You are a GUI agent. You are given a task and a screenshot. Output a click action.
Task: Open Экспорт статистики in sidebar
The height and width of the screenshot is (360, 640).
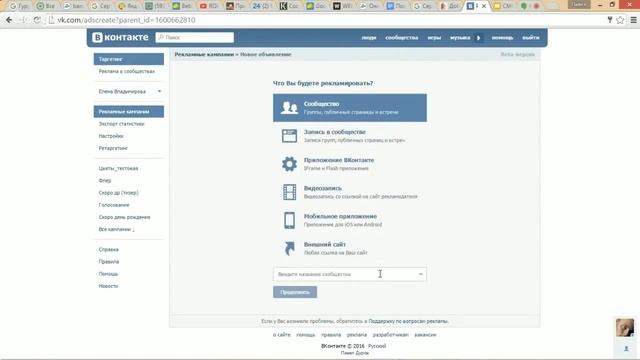121,124
